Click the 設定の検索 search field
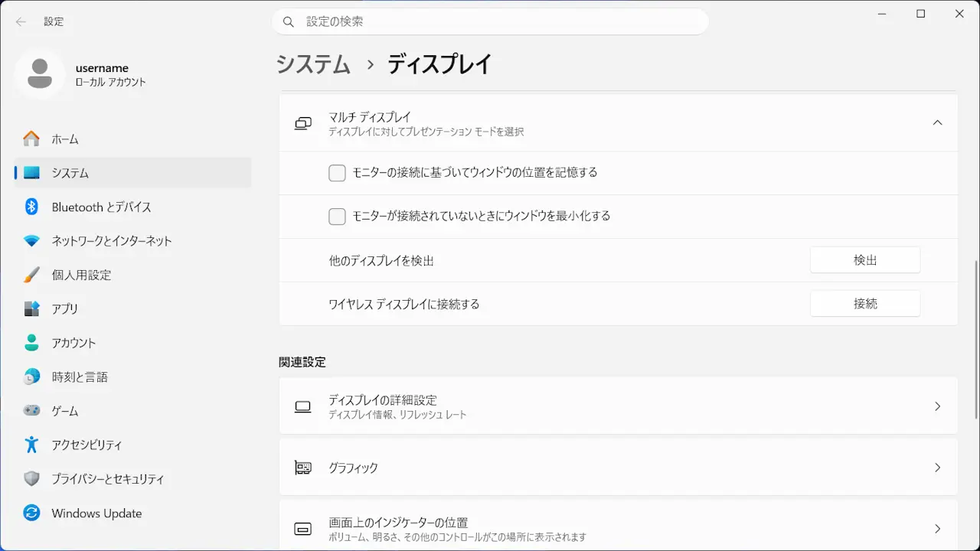 [490, 21]
